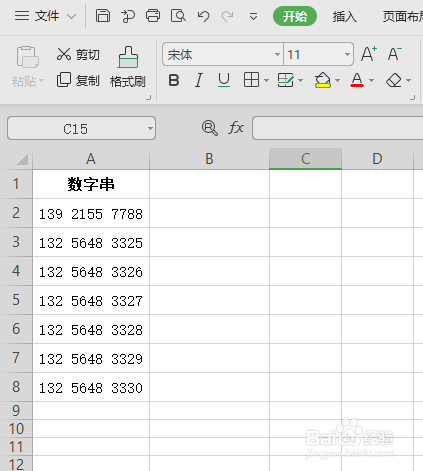Switch to the 开始 tab
This screenshot has width=423, height=471.
coord(295,16)
